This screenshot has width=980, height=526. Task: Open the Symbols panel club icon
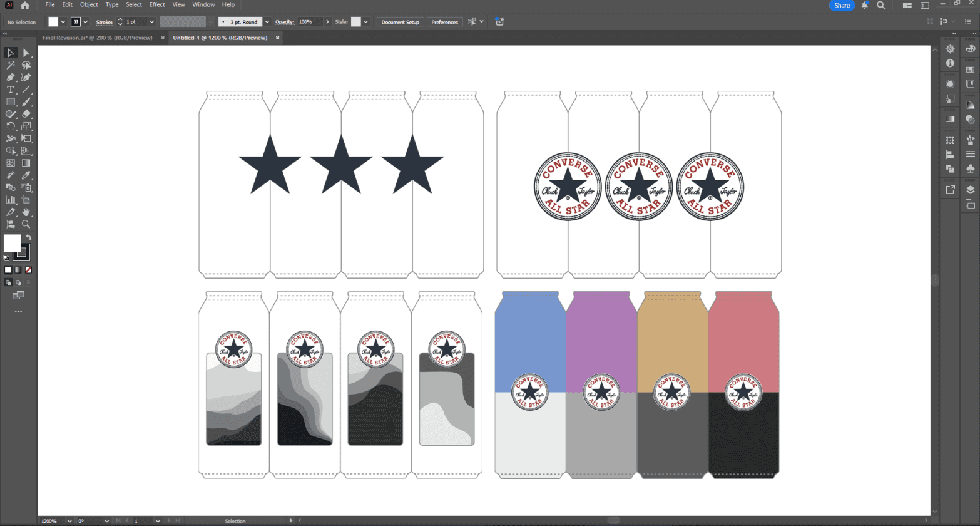971,168
